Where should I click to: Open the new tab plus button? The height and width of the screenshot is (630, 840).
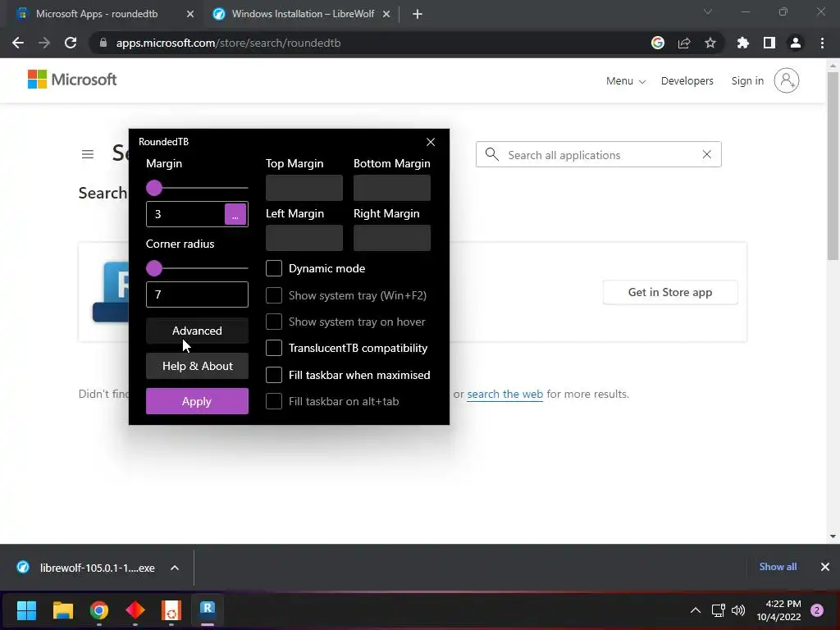point(418,14)
